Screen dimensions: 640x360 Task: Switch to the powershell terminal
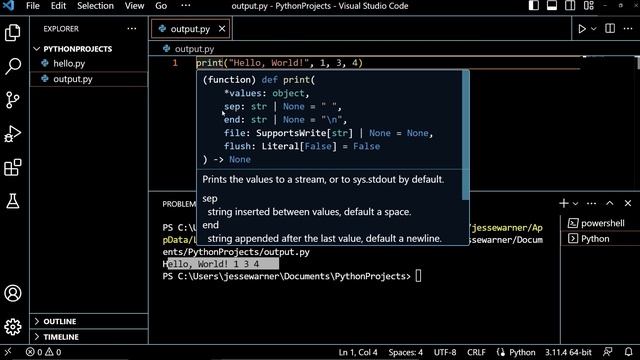click(x=596, y=223)
